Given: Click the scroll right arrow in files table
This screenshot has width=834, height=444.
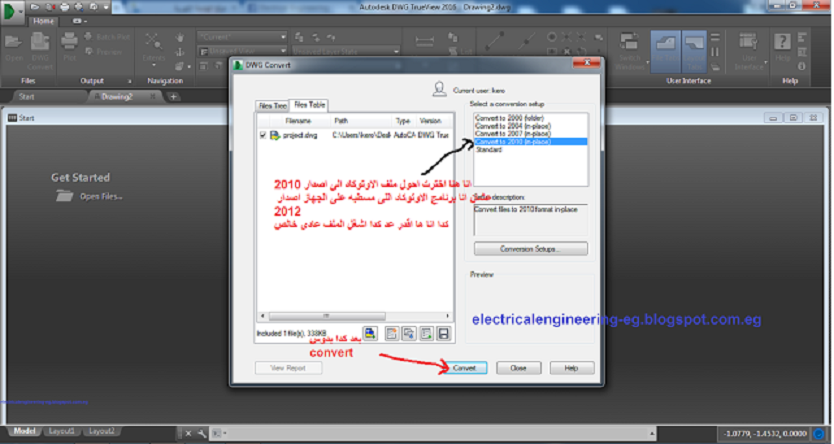Looking at the screenshot, I should click(x=448, y=316).
